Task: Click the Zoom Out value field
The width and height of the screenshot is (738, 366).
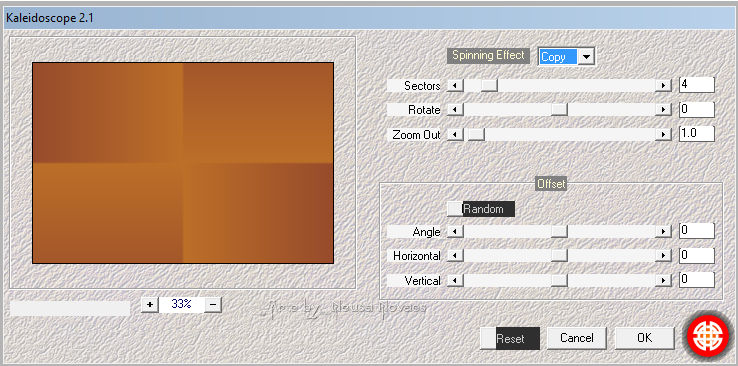Action: [697, 134]
